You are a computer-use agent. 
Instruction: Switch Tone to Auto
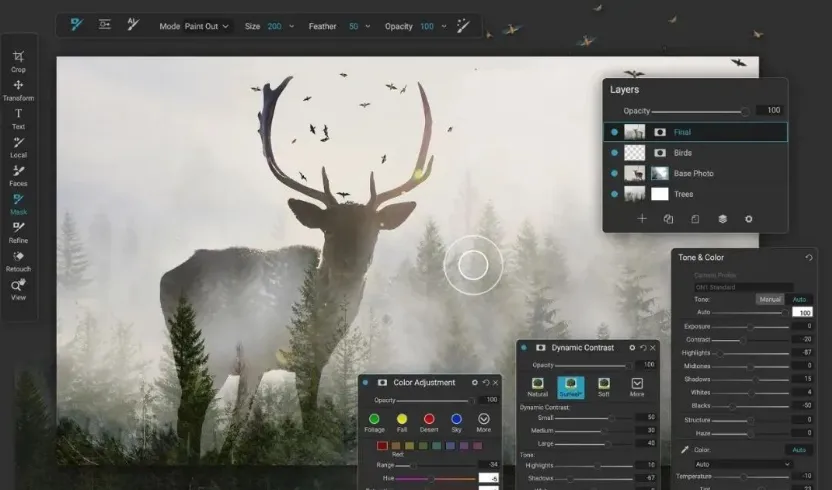799,299
